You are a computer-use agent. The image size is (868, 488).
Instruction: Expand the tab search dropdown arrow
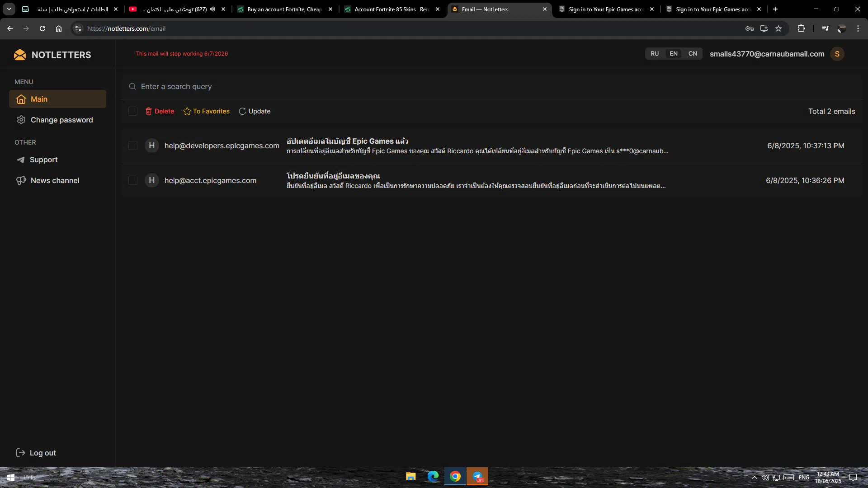click(x=9, y=9)
